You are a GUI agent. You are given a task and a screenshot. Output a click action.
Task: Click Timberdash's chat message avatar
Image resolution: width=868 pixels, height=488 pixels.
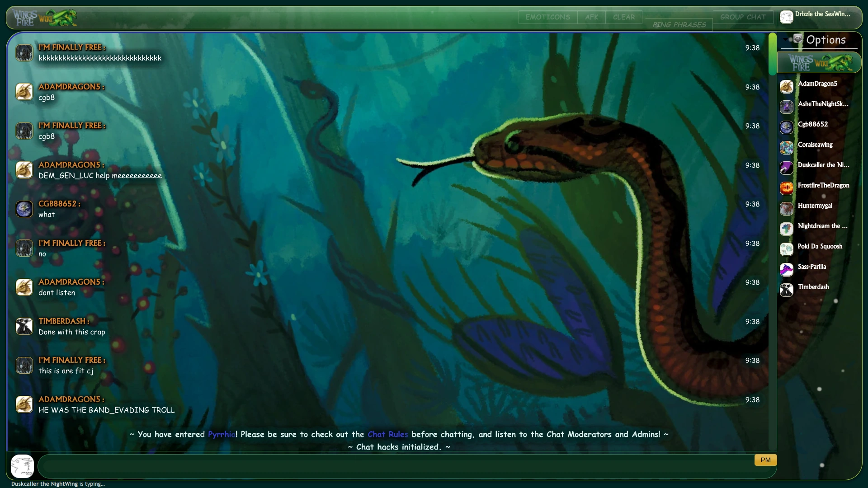click(x=24, y=326)
